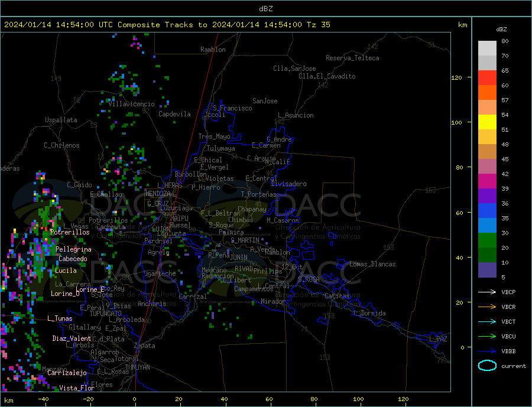Screen dimensions: 532x407
Task: Select the 'C_Guido' map label
Action: pos(79,185)
